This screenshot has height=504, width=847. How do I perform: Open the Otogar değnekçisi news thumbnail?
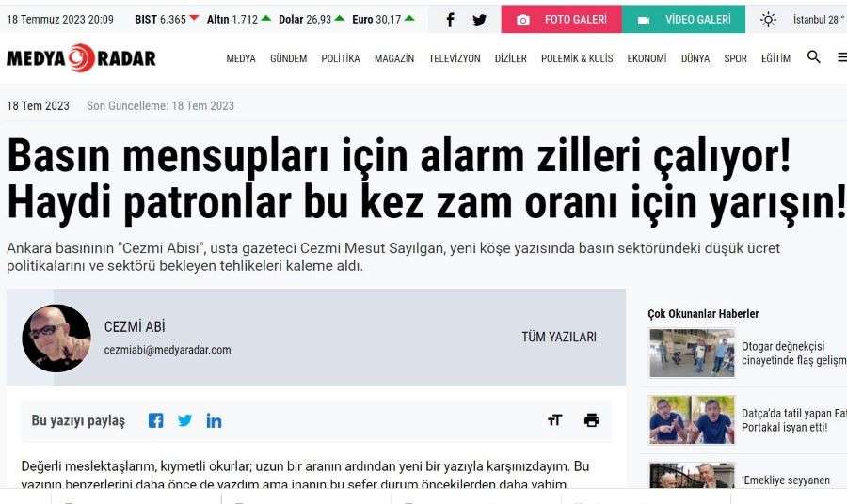(692, 353)
